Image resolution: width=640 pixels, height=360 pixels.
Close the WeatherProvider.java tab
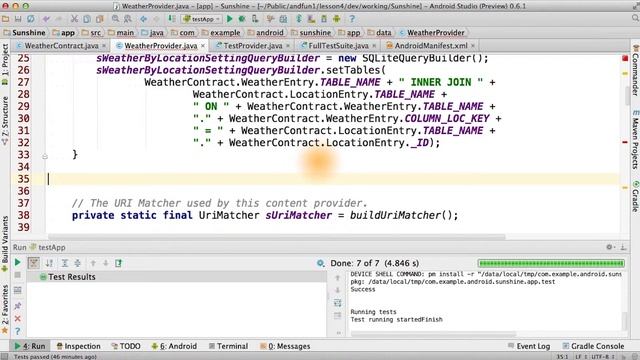(x=203, y=46)
